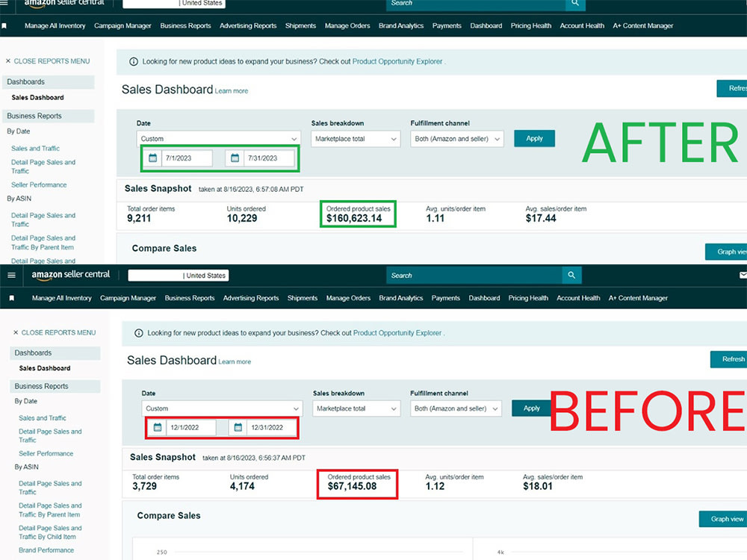Open Product Opportunity Explorer link in AFTER banner
The width and height of the screenshot is (747, 560).
(x=397, y=61)
